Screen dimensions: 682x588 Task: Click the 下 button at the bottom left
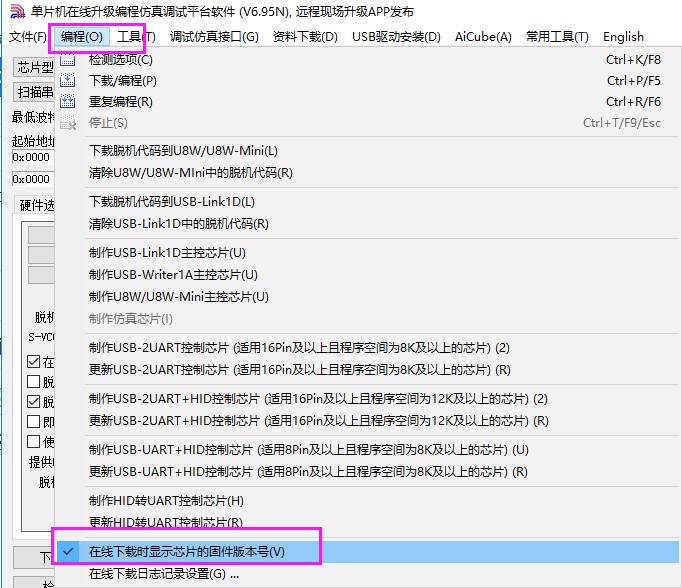point(34,558)
